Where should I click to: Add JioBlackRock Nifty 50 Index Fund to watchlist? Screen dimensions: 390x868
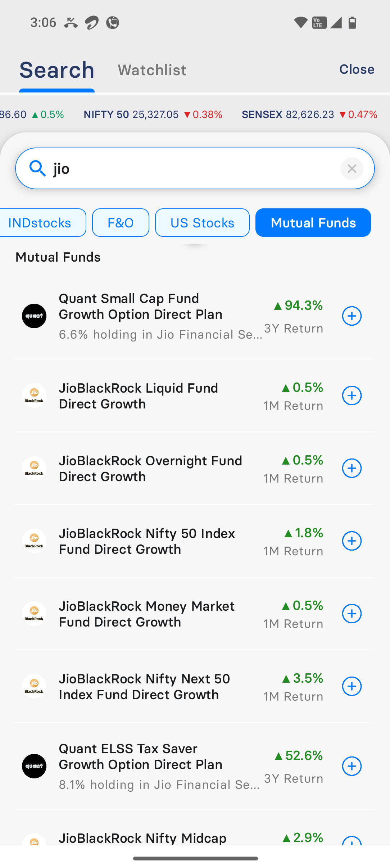tap(352, 541)
